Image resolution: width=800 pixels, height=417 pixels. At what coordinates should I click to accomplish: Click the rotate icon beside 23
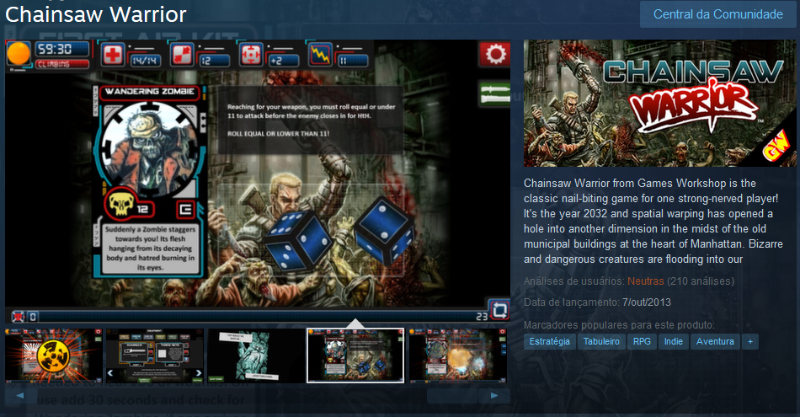pyautogui.click(x=499, y=310)
